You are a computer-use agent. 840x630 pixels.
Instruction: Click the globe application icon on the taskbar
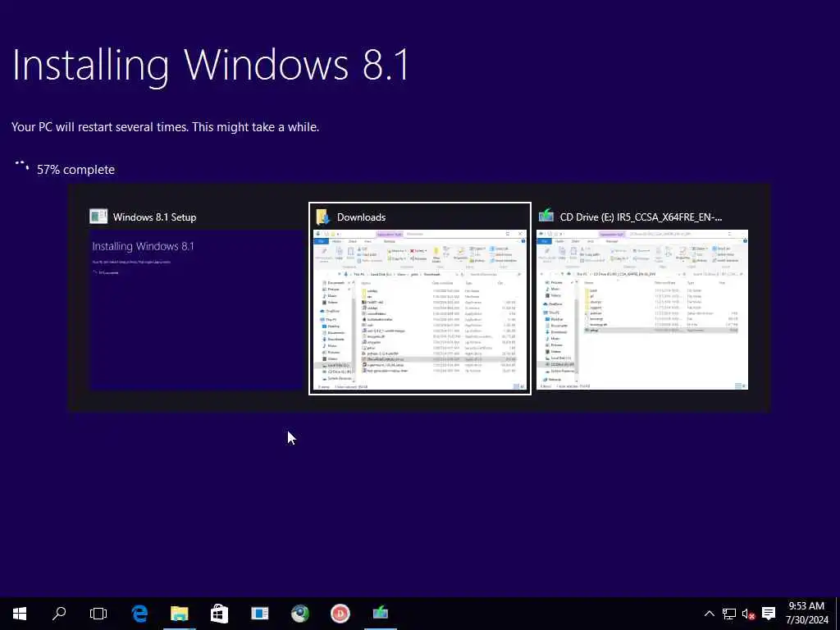pos(300,614)
